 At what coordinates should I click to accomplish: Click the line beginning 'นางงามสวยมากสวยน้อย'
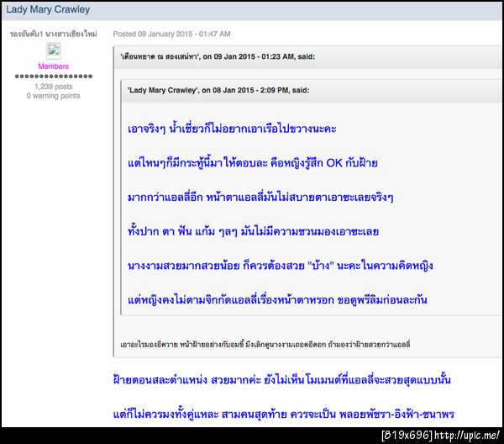pos(281,266)
